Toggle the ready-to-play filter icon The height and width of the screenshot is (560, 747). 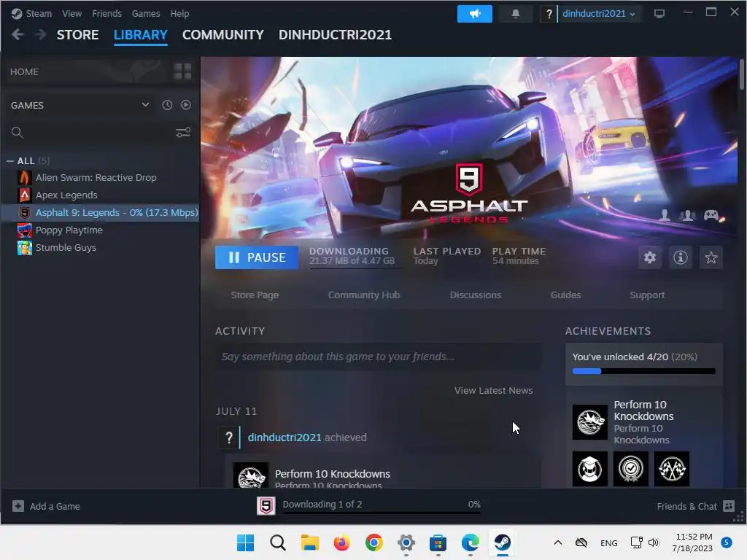tap(186, 105)
